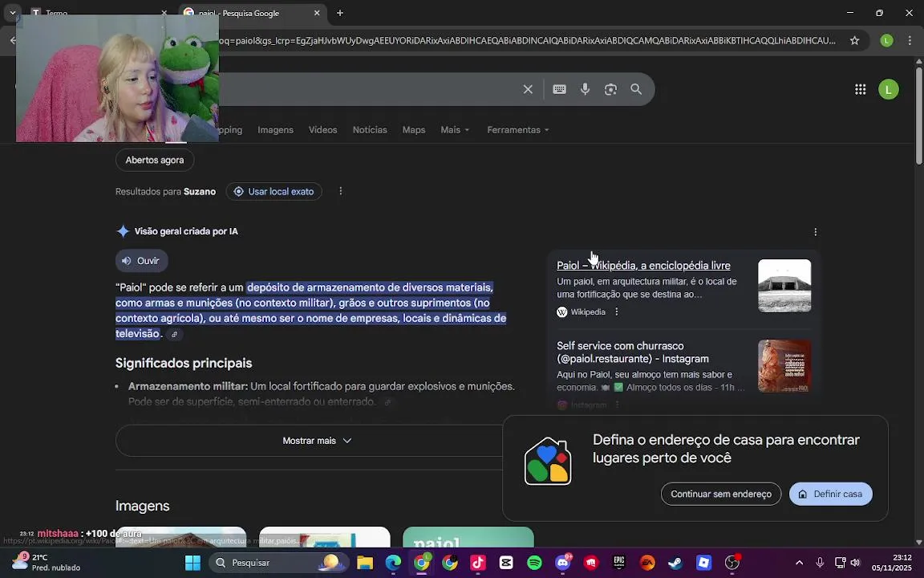The width and height of the screenshot is (924, 578).
Task: Open the Instagram restaurant thumbnail
Action: click(784, 366)
